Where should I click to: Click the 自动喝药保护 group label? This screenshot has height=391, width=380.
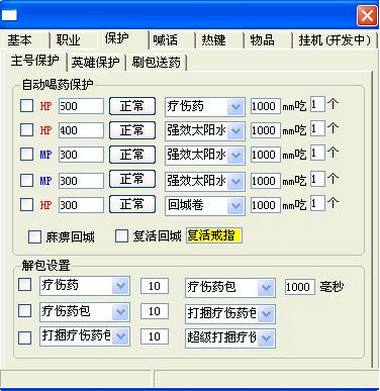click(58, 84)
